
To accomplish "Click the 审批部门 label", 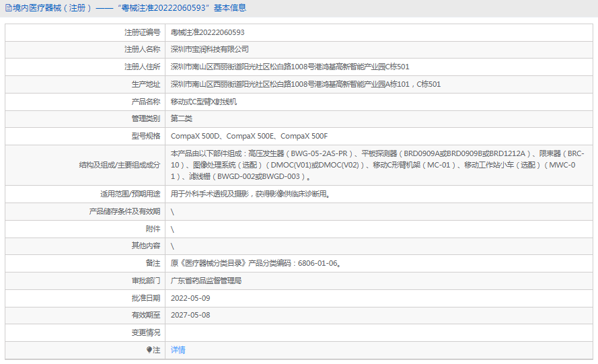I will (x=146, y=281).
